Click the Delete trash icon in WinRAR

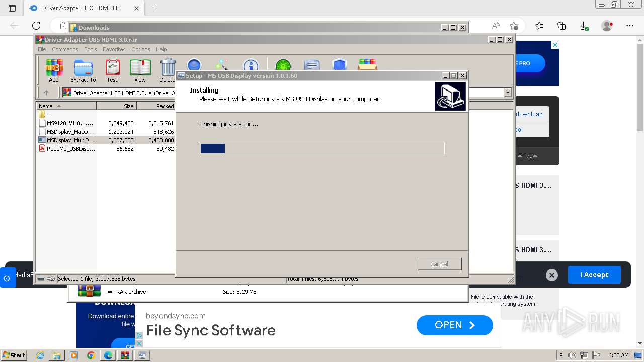point(168,70)
